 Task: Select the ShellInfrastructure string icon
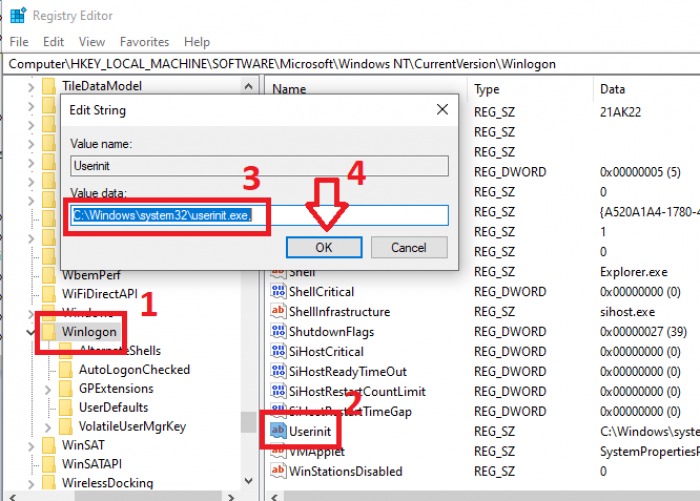(x=278, y=311)
